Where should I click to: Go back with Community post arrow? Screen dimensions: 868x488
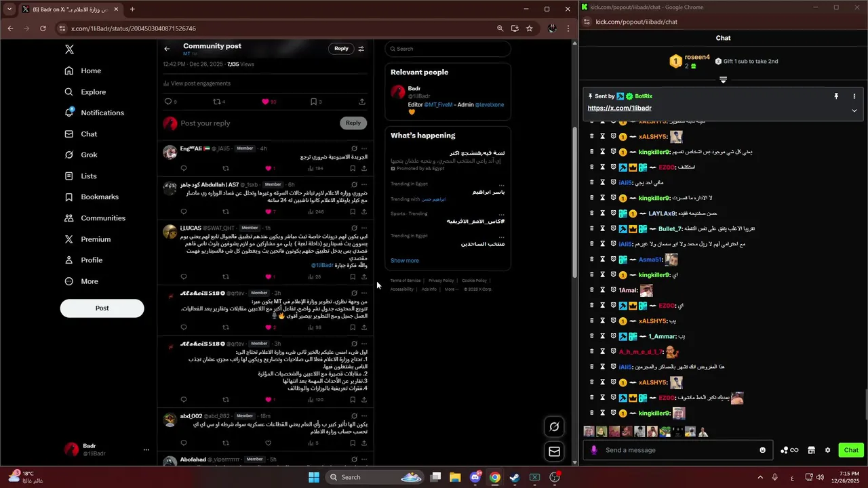[167, 49]
